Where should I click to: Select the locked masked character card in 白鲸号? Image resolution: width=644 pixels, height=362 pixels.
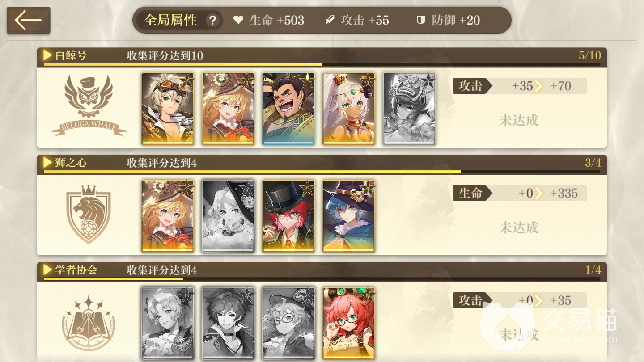coord(409,109)
